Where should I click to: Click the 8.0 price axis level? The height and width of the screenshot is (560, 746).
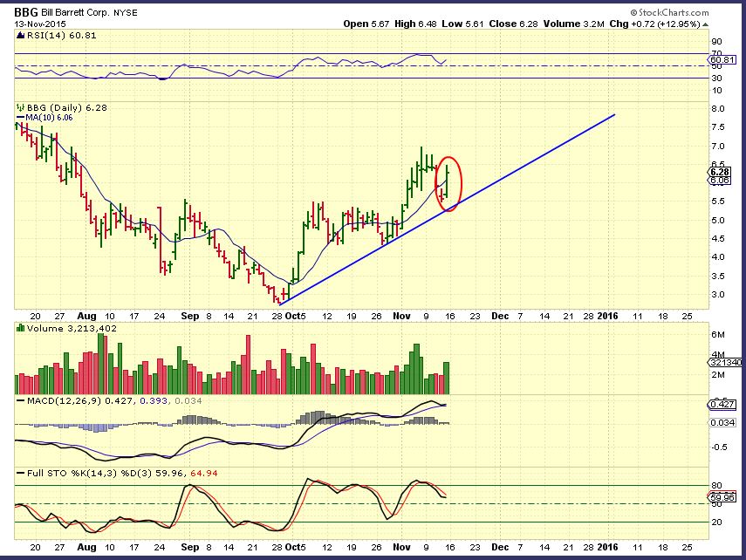[717, 108]
